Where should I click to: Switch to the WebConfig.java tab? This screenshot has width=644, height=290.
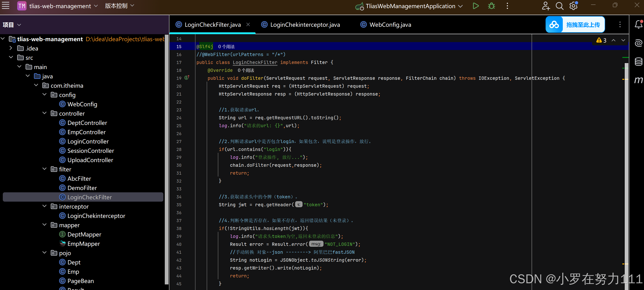tap(390, 25)
